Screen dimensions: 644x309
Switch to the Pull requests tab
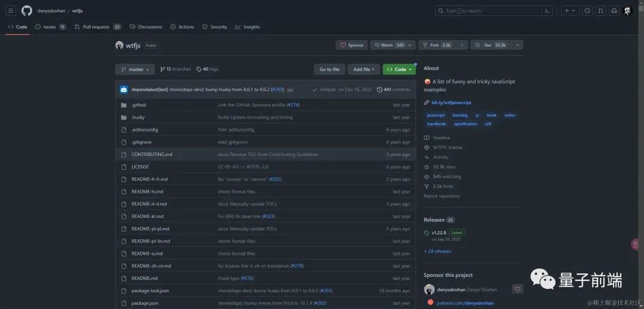(x=98, y=27)
